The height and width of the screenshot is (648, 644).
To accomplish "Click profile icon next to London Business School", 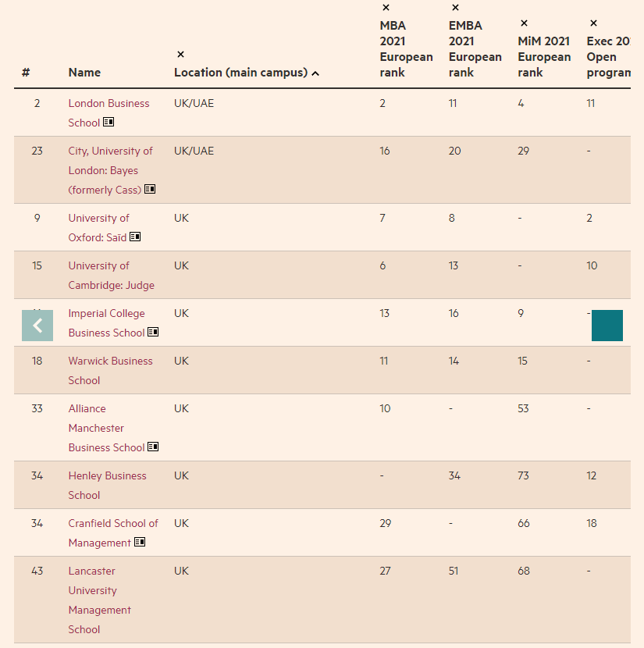I will [109, 123].
